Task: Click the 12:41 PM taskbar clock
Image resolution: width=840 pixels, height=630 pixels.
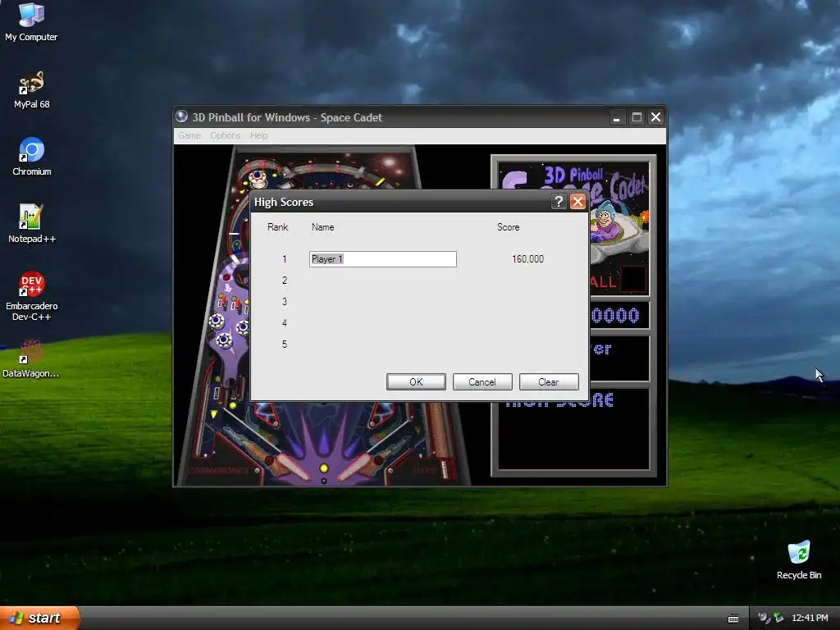Action: [x=810, y=618]
